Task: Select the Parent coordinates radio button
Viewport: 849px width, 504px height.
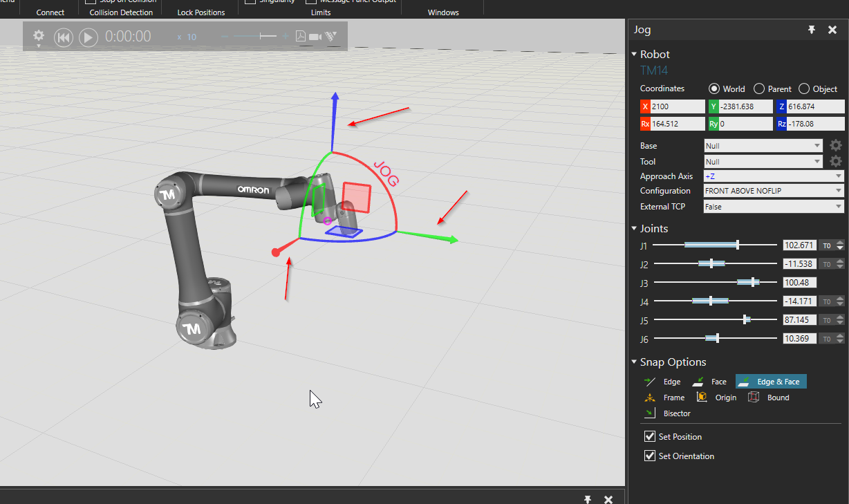Action: click(759, 88)
